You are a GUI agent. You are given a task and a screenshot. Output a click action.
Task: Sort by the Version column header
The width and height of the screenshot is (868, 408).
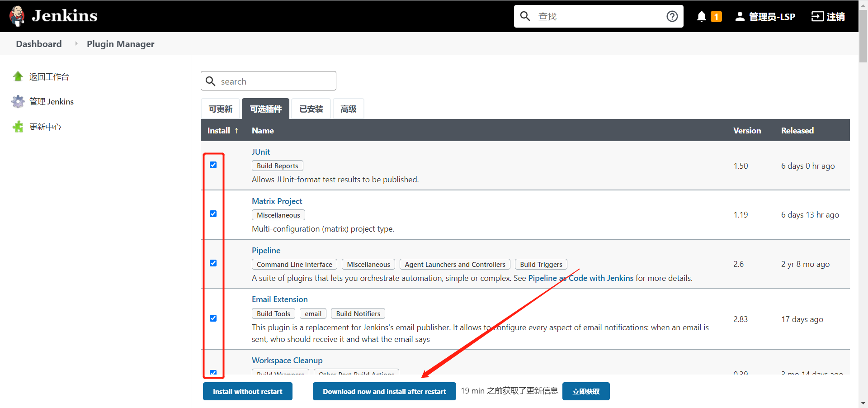click(x=747, y=130)
